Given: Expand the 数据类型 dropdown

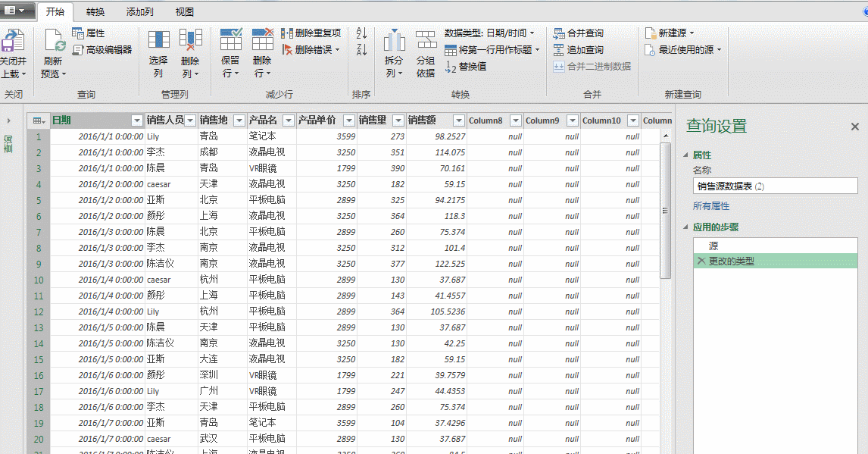Looking at the screenshot, I should pos(533,33).
